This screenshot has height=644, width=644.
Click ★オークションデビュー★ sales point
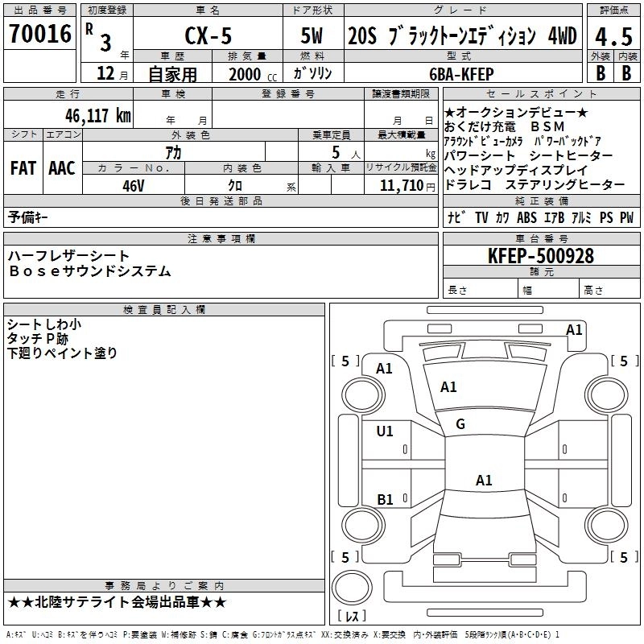(x=516, y=112)
